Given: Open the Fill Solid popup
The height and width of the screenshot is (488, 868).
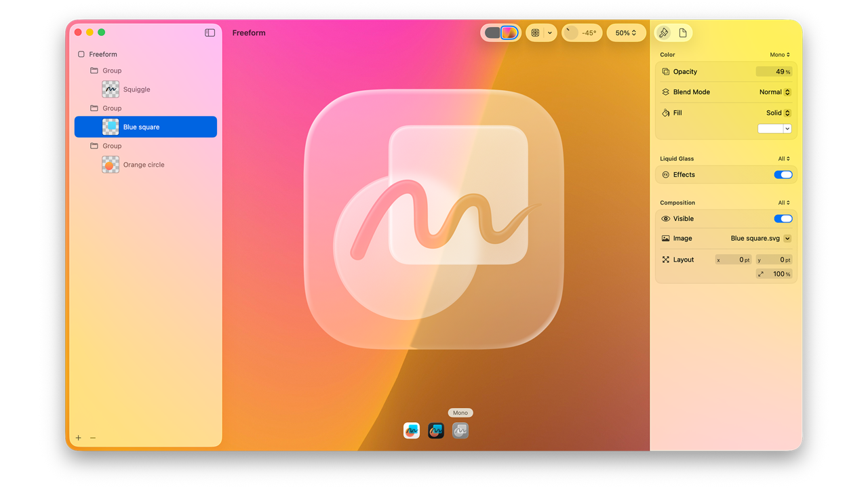Looking at the screenshot, I should [x=778, y=113].
